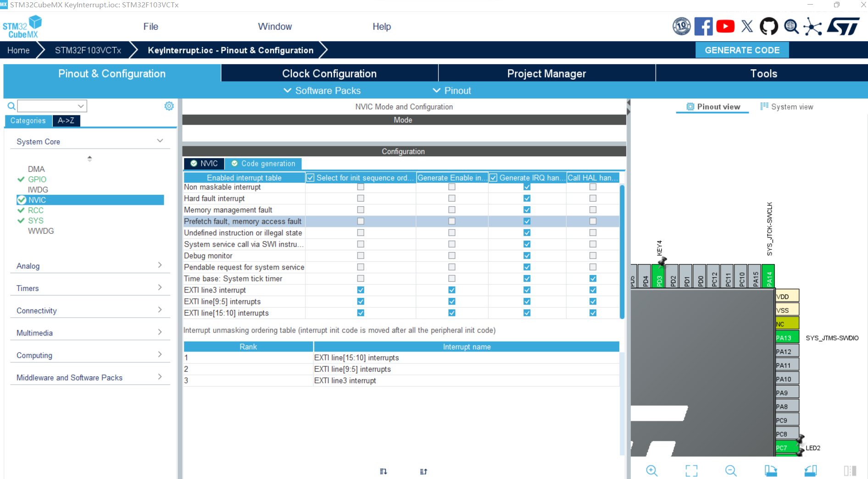Switch to the Clock Configuration tab
The height and width of the screenshot is (479, 868).
pos(329,73)
